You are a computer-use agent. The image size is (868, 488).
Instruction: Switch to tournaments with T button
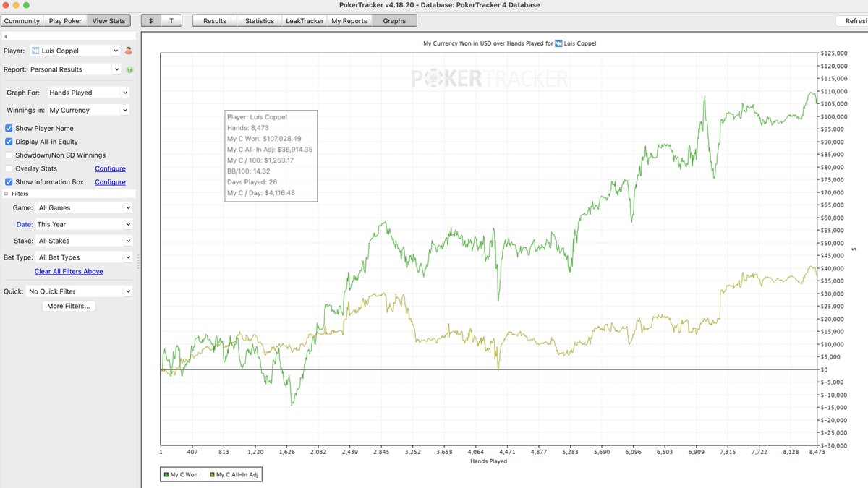[171, 21]
